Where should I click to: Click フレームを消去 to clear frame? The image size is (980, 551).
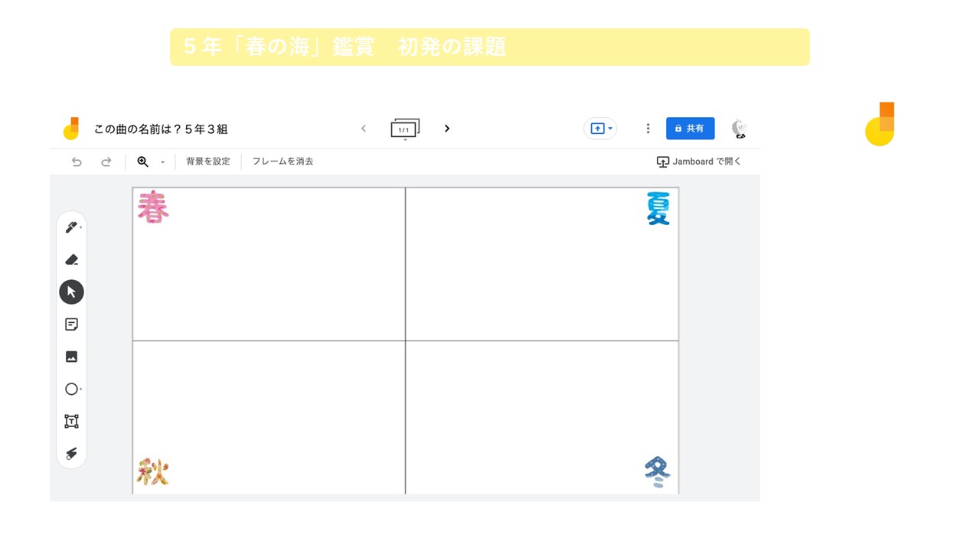tap(283, 161)
